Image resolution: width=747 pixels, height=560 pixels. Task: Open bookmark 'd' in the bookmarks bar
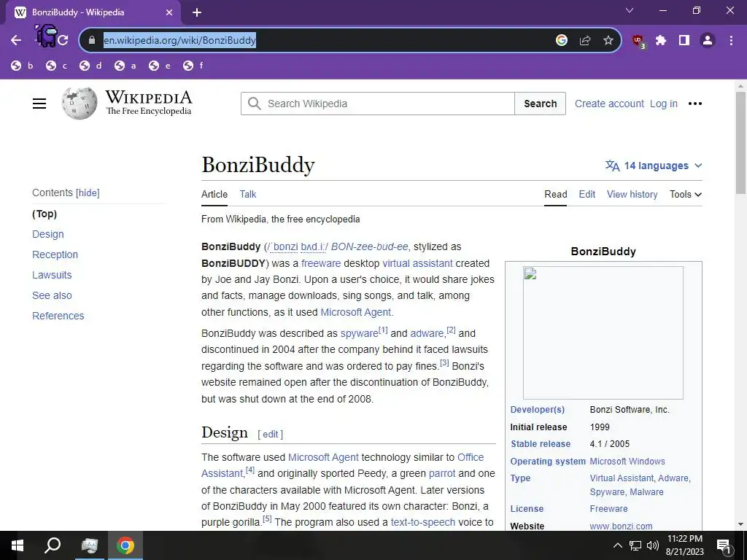click(x=91, y=66)
